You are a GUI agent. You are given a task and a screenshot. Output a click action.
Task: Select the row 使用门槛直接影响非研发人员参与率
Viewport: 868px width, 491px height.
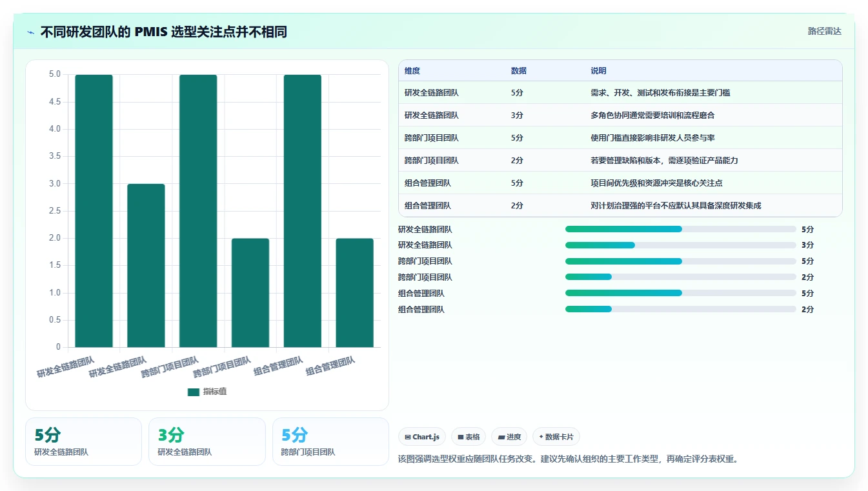click(x=620, y=137)
